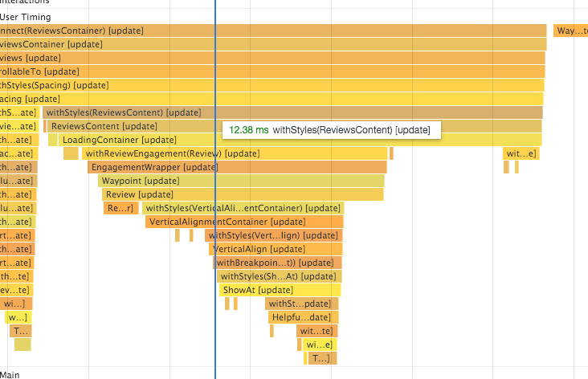
Task: Click the wit...e] bar at far right
Action: tap(521, 153)
